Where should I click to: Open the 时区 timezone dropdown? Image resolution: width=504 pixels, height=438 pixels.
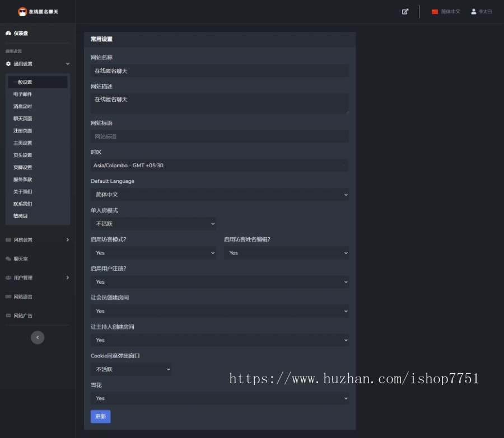[220, 166]
